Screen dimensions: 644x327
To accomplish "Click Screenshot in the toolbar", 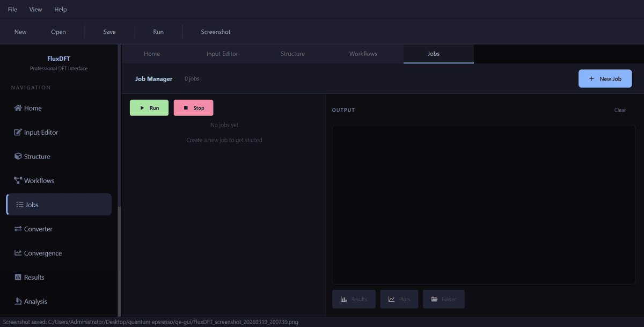I will [x=216, y=32].
